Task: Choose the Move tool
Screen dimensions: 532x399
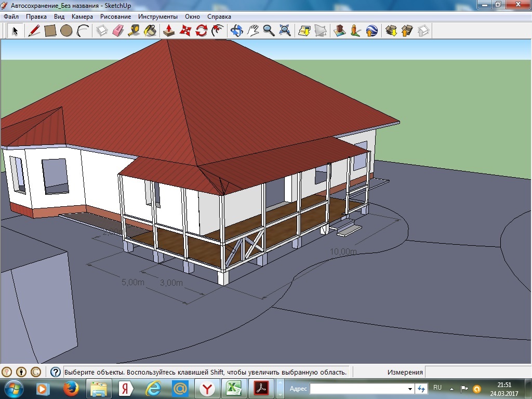Action: click(185, 31)
